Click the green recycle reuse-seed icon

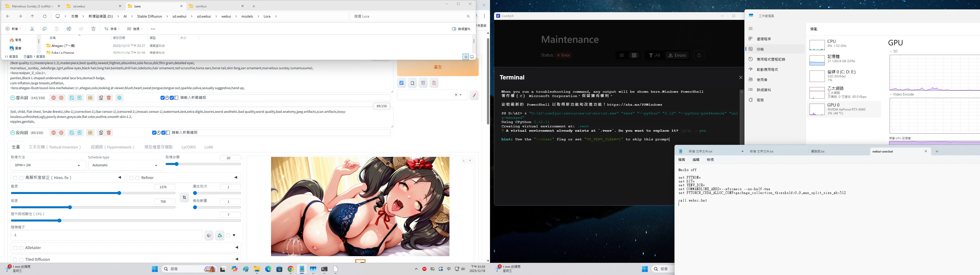[x=219, y=236]
